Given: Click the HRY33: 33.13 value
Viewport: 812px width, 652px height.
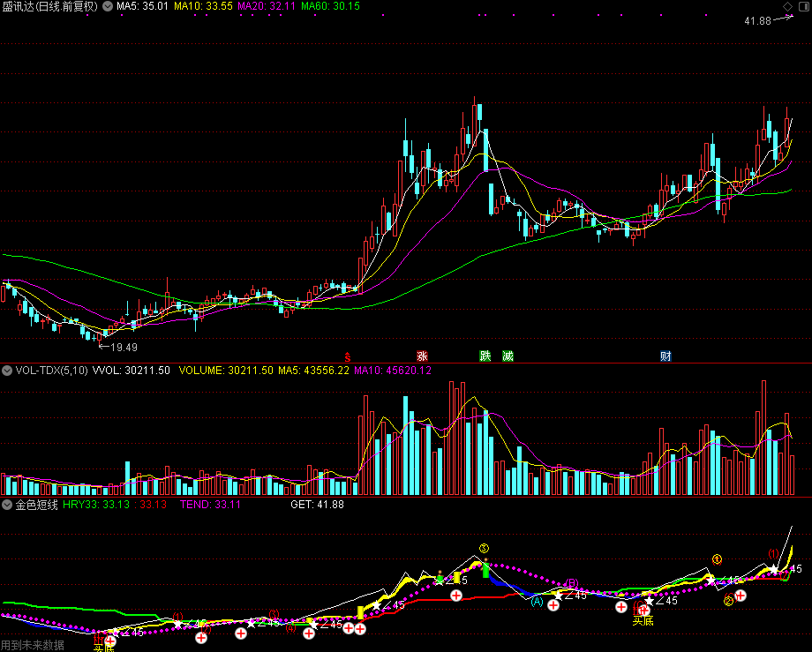Looking at the screenshot, I should point(96,505).
